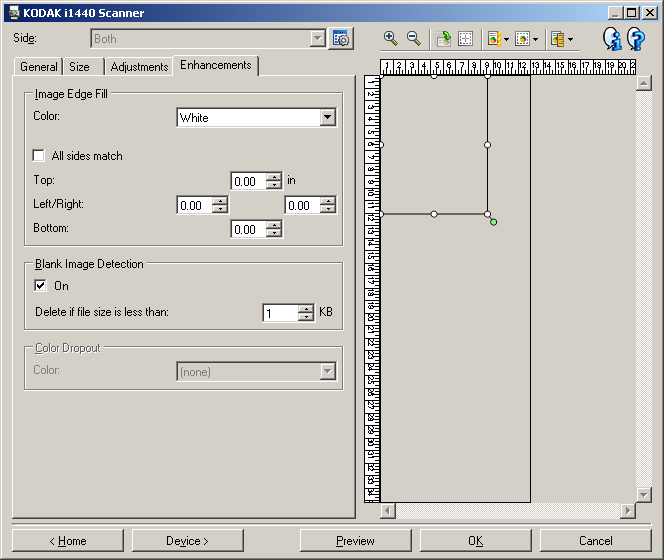Click the Home button
Screen dimensions: 664x560
coord(68,541)
